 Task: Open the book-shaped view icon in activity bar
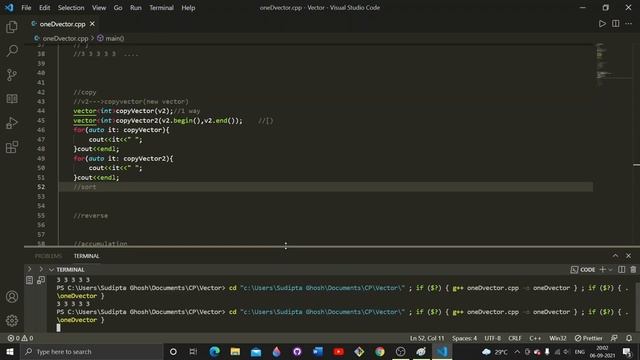(x=12, y=99)
